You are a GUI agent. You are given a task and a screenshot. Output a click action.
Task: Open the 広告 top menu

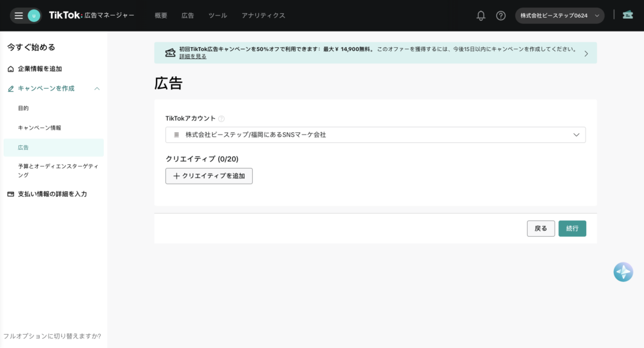tap(187, 16)
